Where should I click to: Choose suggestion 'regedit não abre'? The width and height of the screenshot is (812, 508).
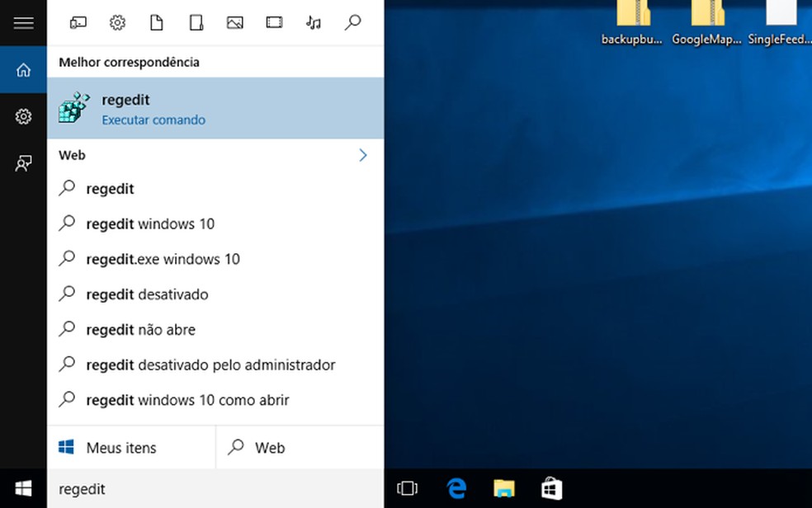coord(215,330)
